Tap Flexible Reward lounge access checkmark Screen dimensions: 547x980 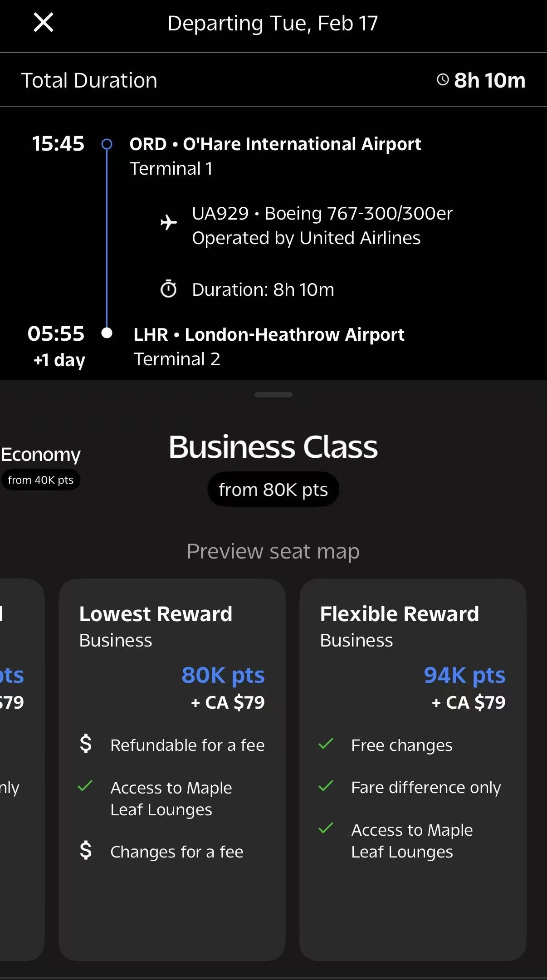click(326, 828)
